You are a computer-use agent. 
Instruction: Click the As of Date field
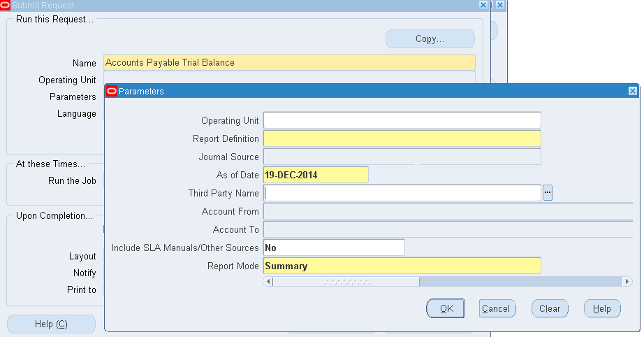(316, 175)
